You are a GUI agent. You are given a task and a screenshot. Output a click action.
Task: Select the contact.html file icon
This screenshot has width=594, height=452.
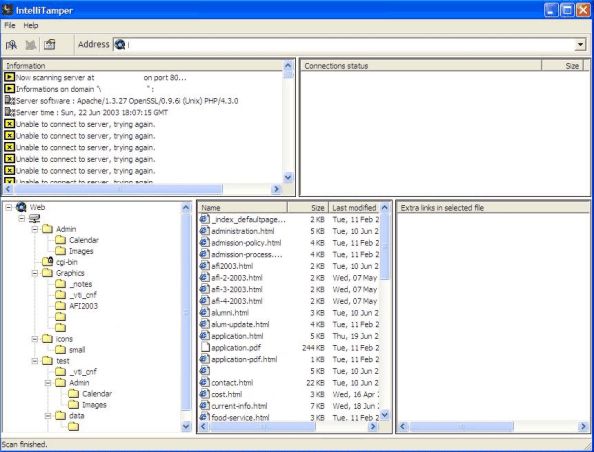(205, 382)
